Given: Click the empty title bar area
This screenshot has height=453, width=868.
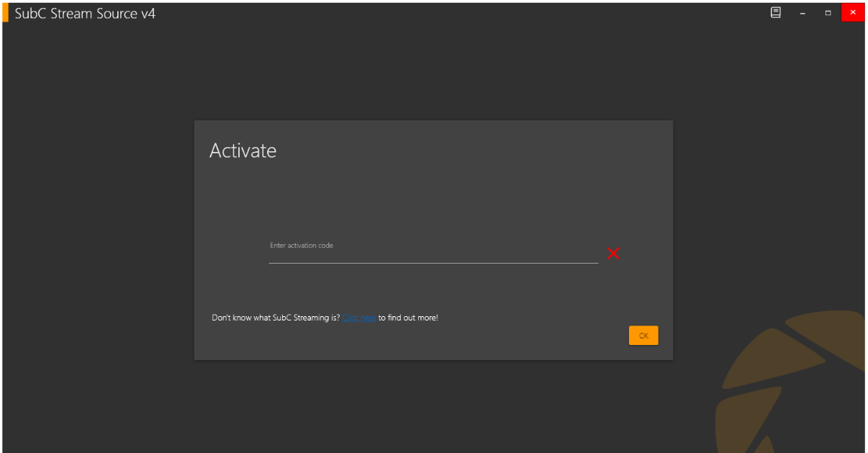Looking at the screenshot, I should [461, 13].
